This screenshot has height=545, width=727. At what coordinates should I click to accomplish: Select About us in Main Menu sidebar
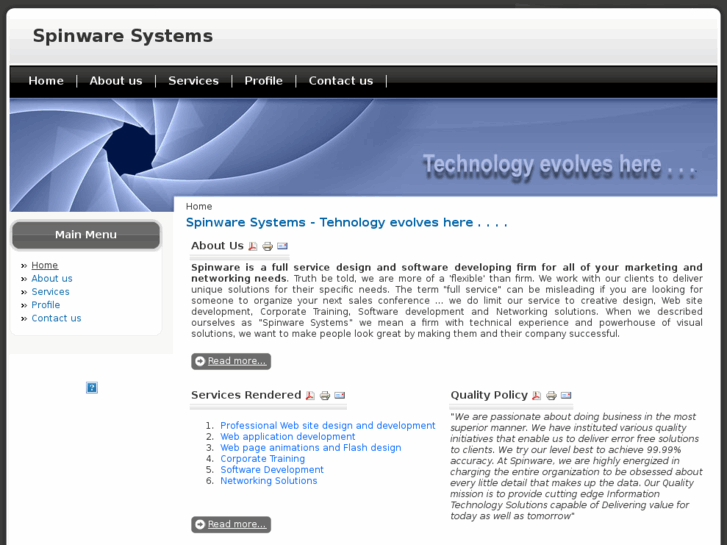click(x=52, y=279)
